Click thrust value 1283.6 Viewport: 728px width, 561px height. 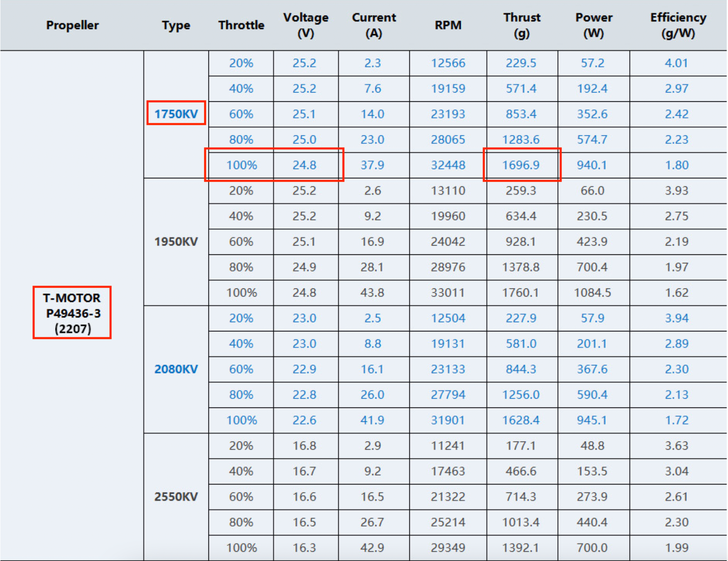[x=521, y=139]
